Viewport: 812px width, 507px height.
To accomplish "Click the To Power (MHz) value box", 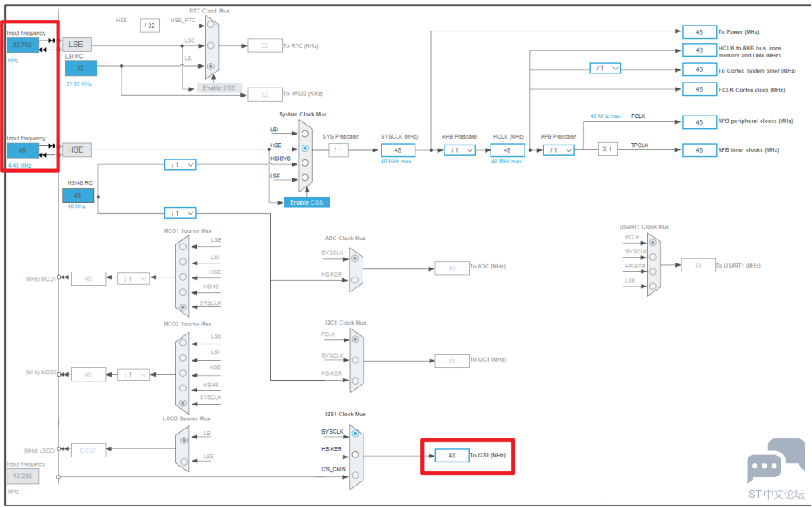I will point(700,32).
